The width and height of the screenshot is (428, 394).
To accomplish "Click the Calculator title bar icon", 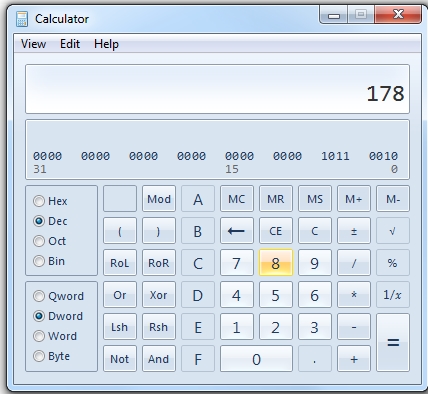I will click(22, 19).
